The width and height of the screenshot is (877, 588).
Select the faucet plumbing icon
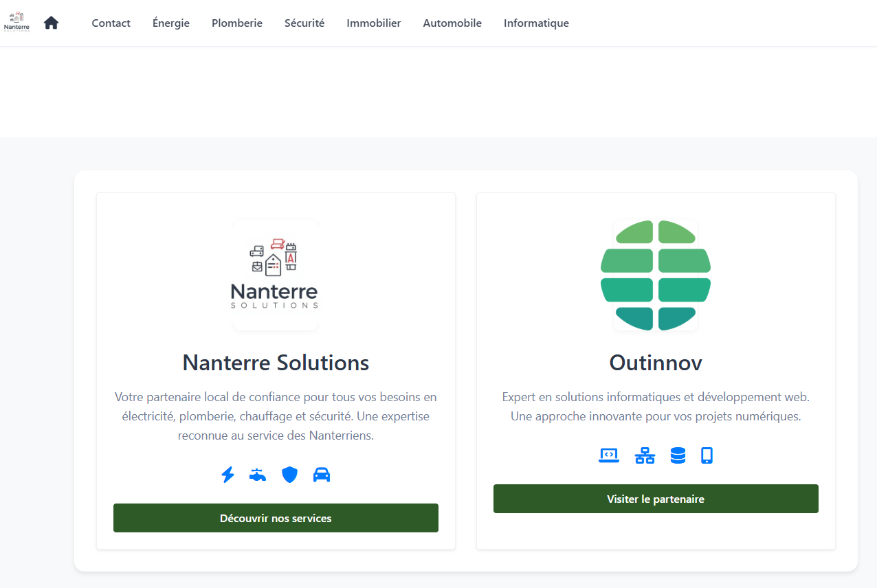[258, 474]
